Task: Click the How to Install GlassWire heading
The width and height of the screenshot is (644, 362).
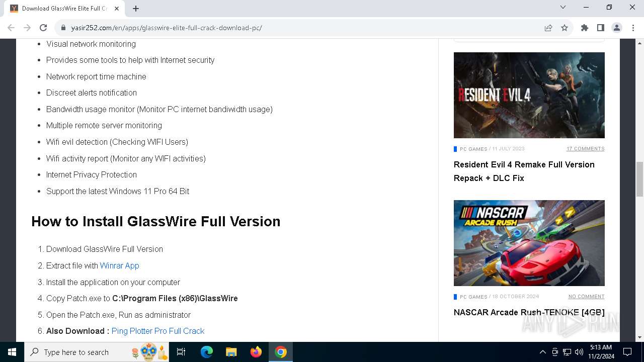Action: 156,221
